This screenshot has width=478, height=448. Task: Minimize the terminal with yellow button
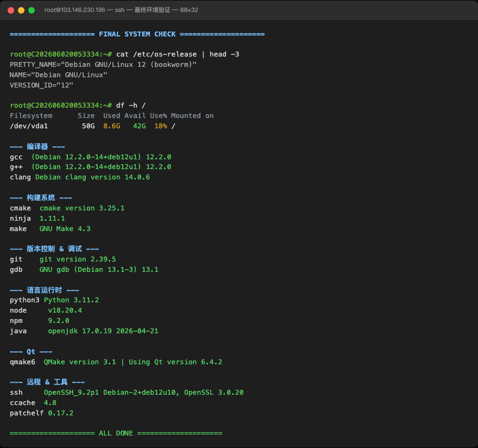21,10
